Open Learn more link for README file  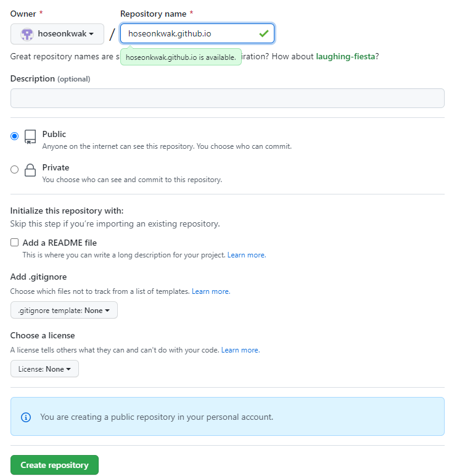[247, 255]
